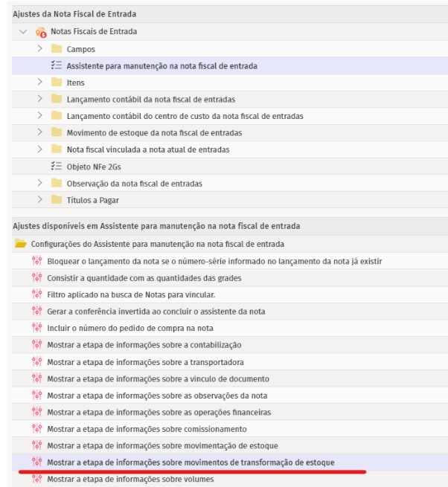The height and width of the screenshot is (487, 448).
Task: Open Bloquear o lançamento da nota setting
Action: pyautogui.click(x=214, y=261)
